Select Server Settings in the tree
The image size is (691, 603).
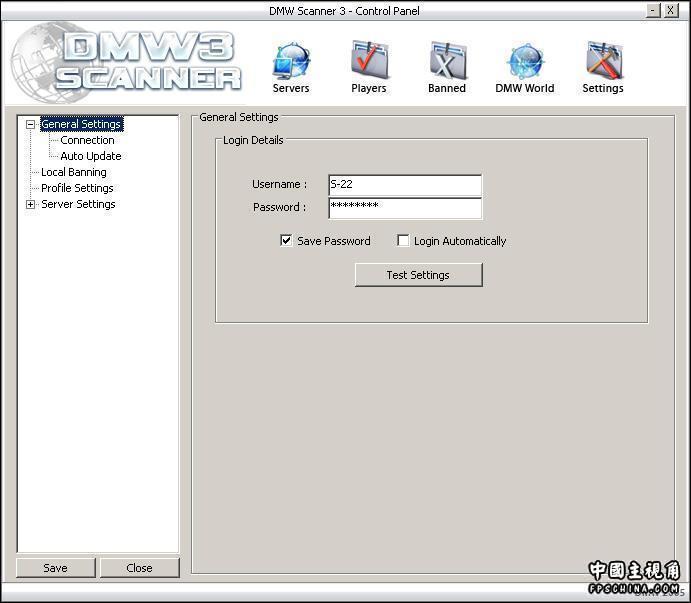78,204
